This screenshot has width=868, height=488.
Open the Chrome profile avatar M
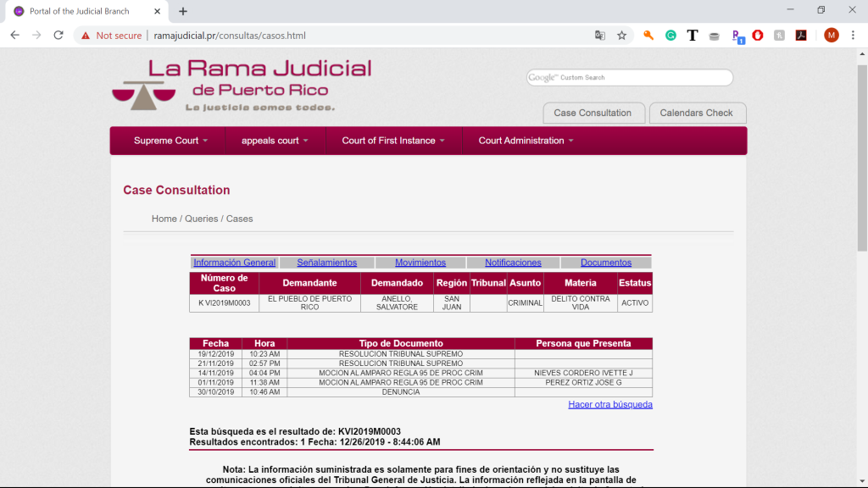[831, 36]
